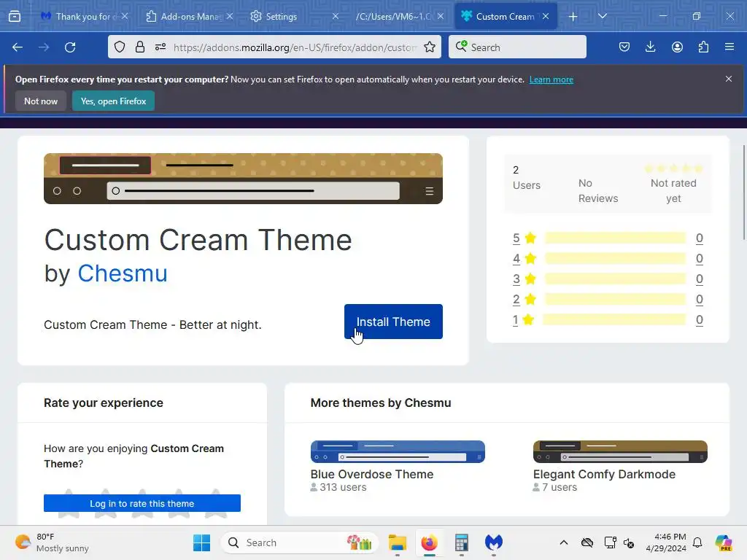Screen dimensions: 747x560
Task: Reload the current page
Action: (x=70, y=47)
